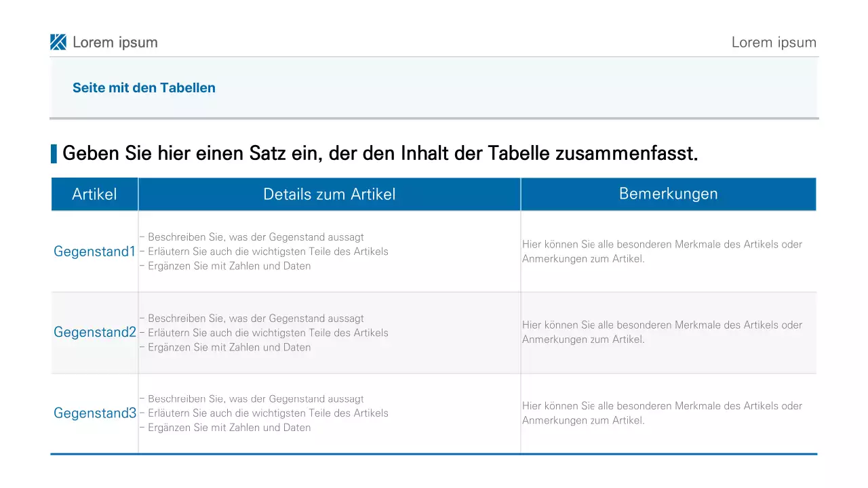Select the Gegenstand1 table entry

pyautogui.click(x=94, y=251)
